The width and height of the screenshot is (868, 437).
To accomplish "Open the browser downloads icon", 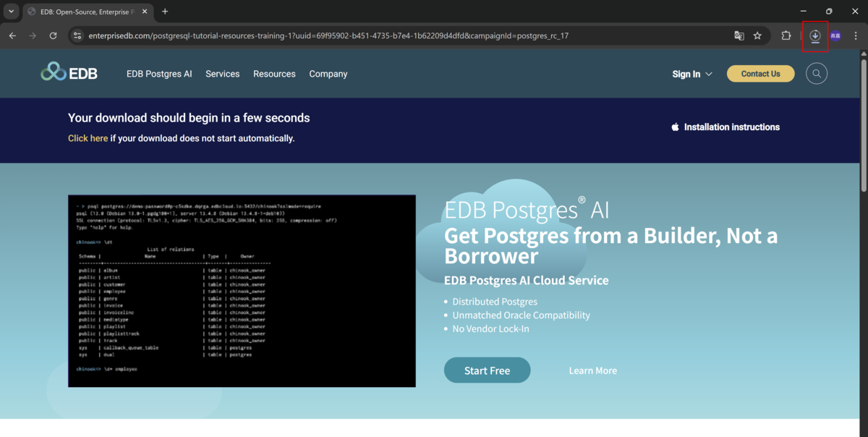I will pyautogui.click(x=815, y=35).
